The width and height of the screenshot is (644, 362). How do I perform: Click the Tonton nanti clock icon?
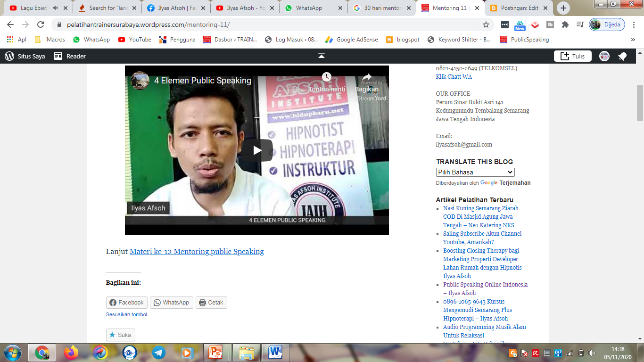click(x=327, y=77)
